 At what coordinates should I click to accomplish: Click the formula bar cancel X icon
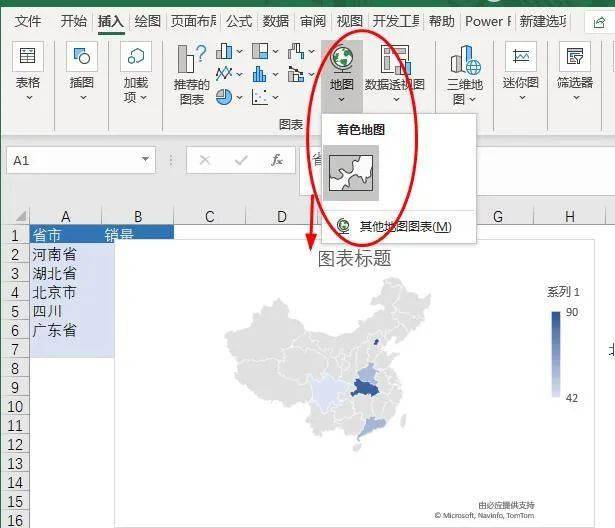pyautogui.click(x=205, y=160)
